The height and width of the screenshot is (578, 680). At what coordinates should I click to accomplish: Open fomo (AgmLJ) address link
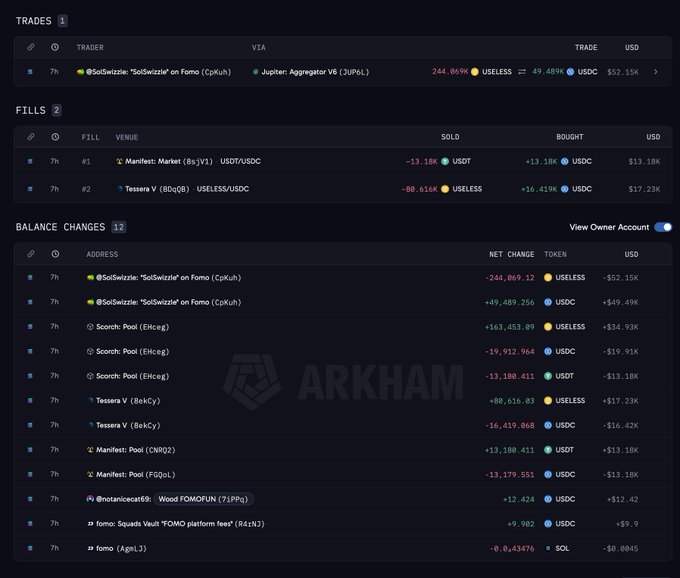[x=121, y=548]
